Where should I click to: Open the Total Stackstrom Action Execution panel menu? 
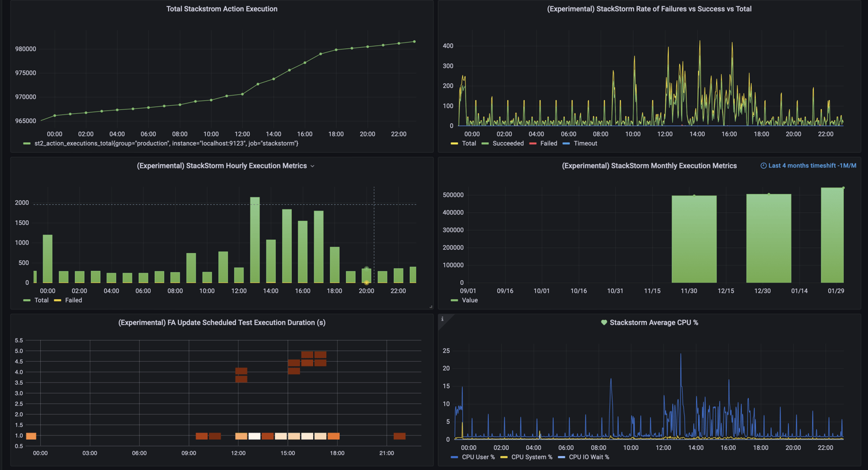(x=222, y=9)
